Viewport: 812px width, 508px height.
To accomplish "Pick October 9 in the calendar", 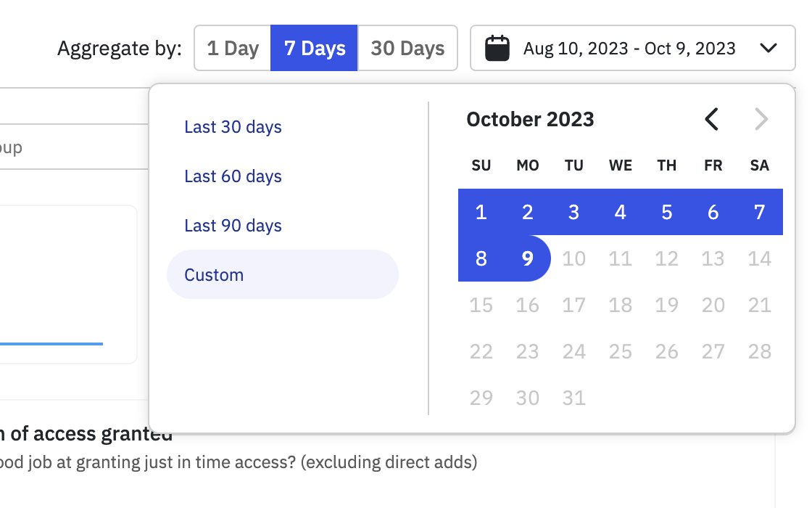I will tap(528, 258).
